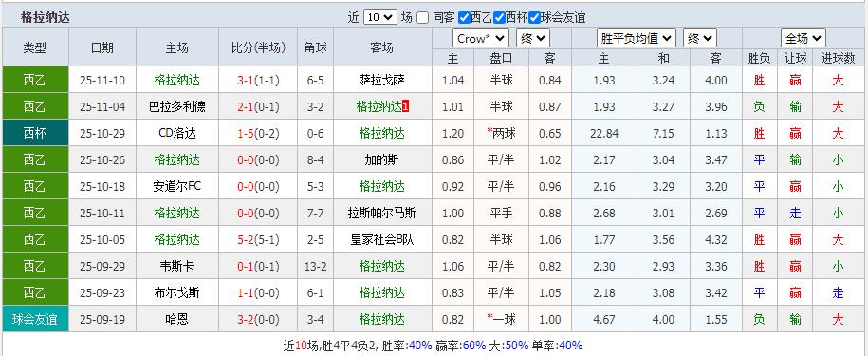Open the 终 dropdown next to Crow*
868x356 pixels.
click(x=532, y=39)
